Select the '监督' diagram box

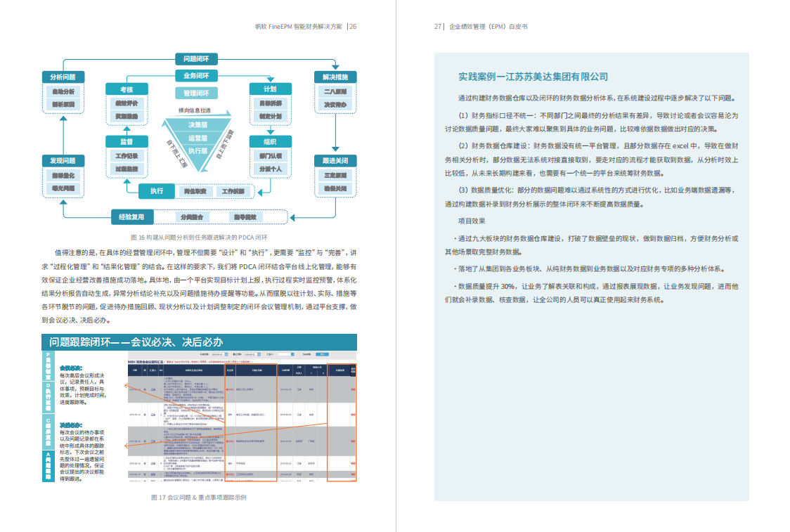[x=127, y=141]
